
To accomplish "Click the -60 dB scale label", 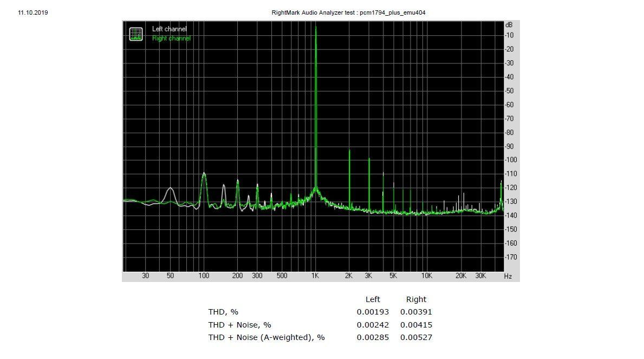I will click(509, 105).
